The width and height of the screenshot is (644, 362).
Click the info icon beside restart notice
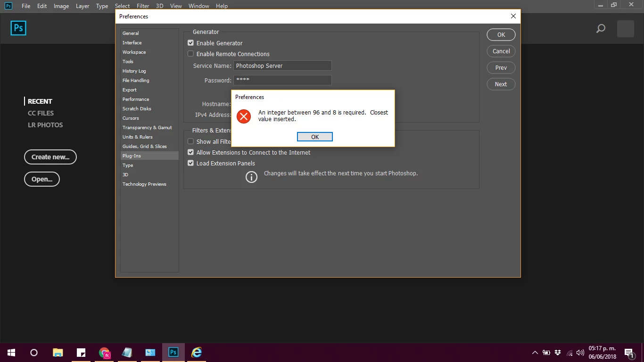[252, 177]
